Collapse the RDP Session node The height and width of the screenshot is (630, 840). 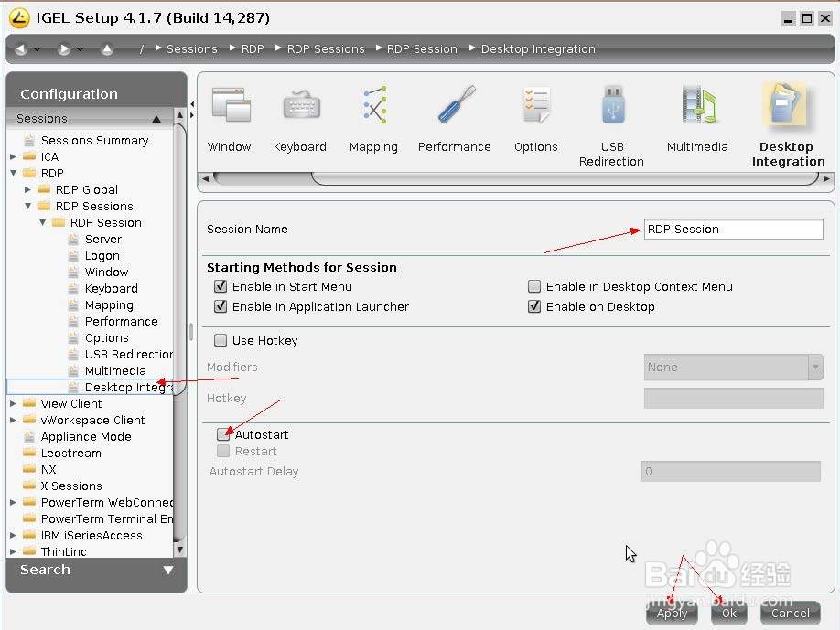pyautogui.click(x=42, y=222)
